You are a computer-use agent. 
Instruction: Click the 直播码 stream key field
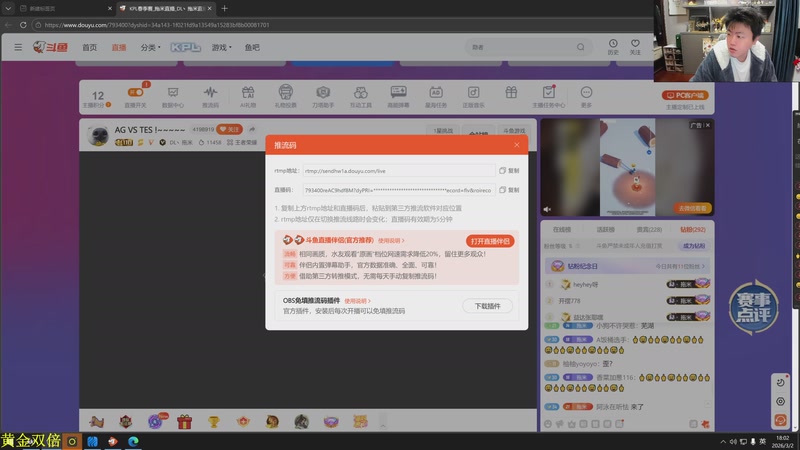tap(398, 190)
